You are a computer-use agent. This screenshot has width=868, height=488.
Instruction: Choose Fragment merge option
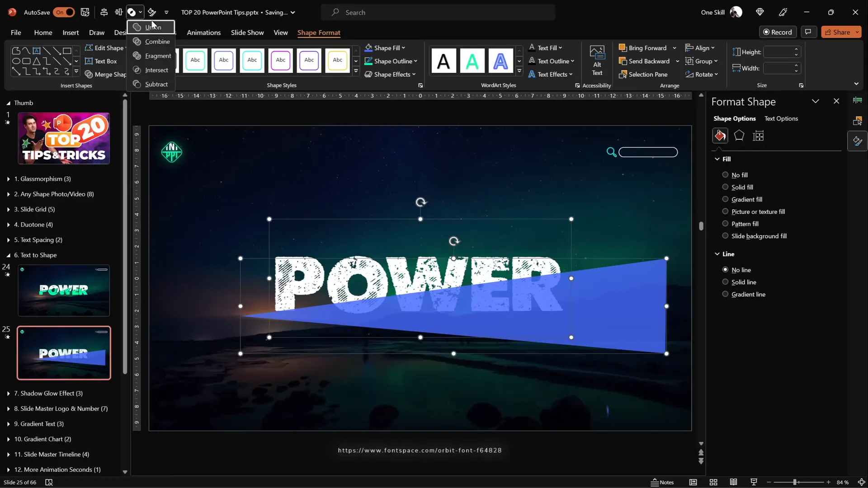[x=151, y=56]
